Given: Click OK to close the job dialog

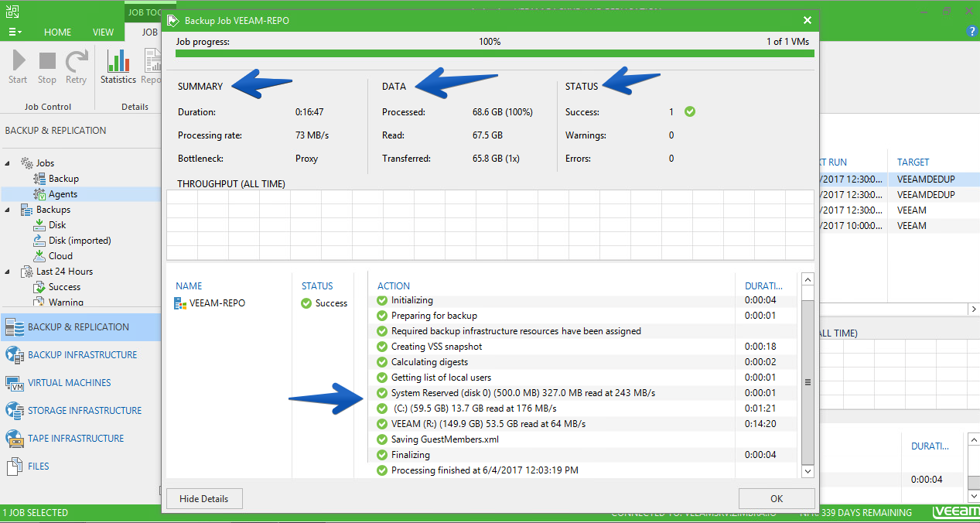Looking at the screenshot, I should 777,499.
